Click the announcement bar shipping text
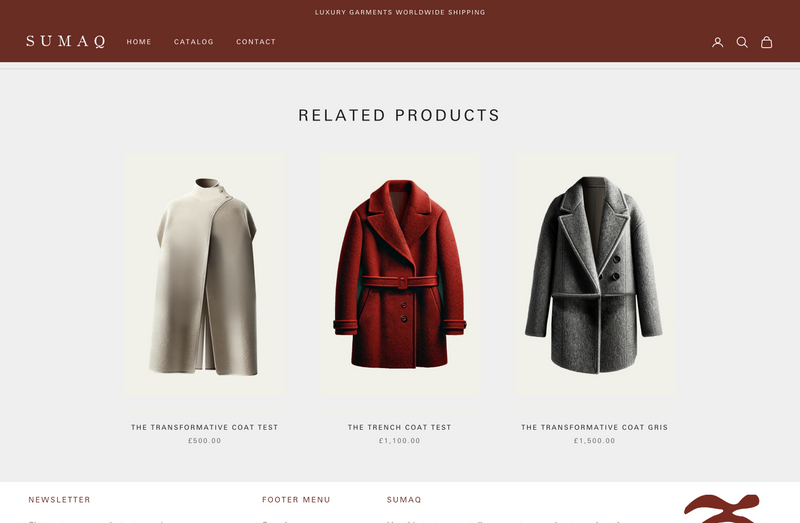 pyautogui.click(x=400, y=12)
